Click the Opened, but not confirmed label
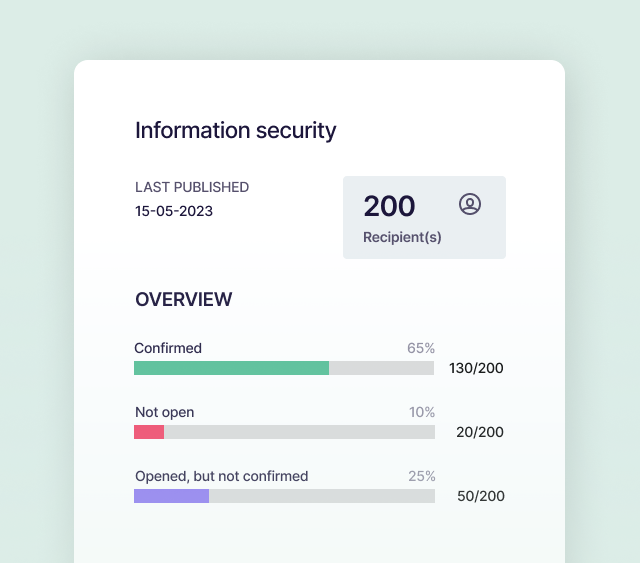640x563 pixels. pos(222,476)
